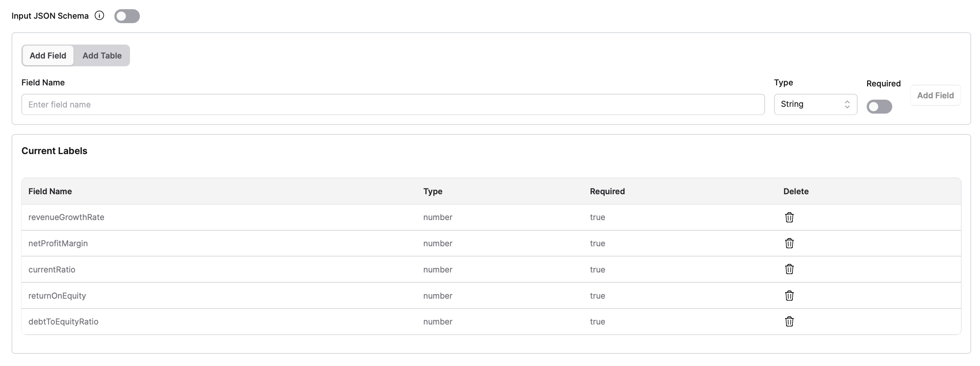Screen dimensions: 980x366
Task: Click number type in debtToEquityRatio row
Action: click(438, 321)
